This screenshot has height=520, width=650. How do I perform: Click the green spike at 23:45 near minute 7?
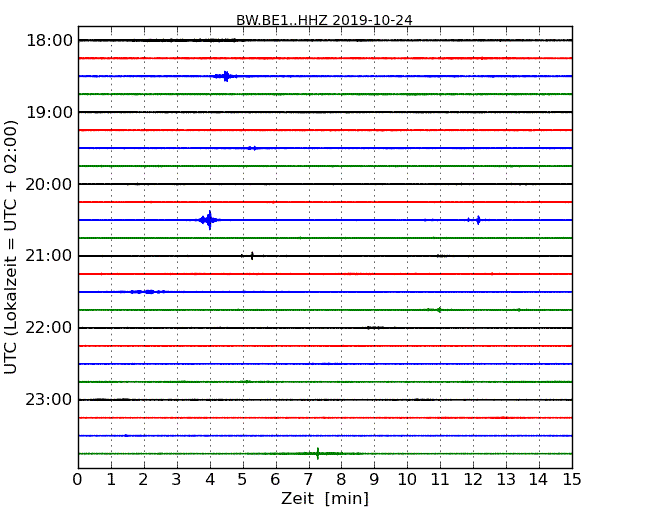pos(318,454)
